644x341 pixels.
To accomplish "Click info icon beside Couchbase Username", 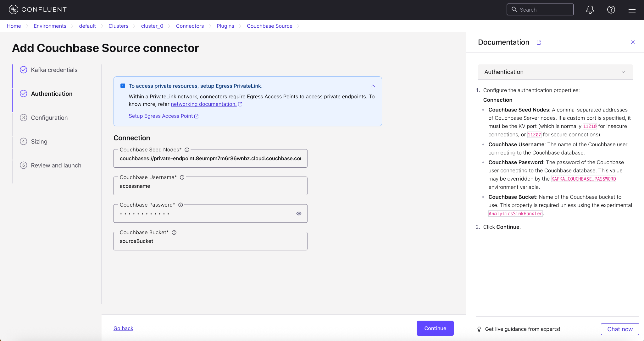I will click(x=182, y=177).
